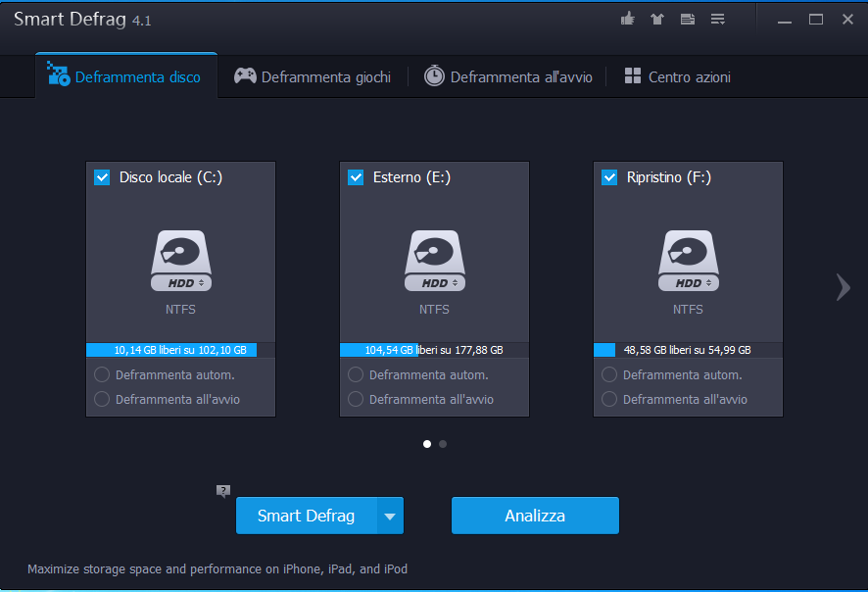Minimize the Smart Defrag window
Image resolution: width=868 pixels, height=592 pixels.
pos(785,20)
